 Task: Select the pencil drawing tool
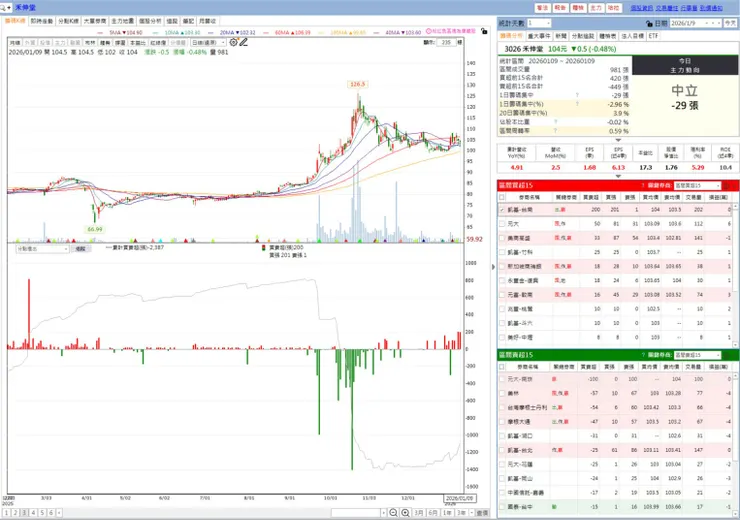[244, 42]
